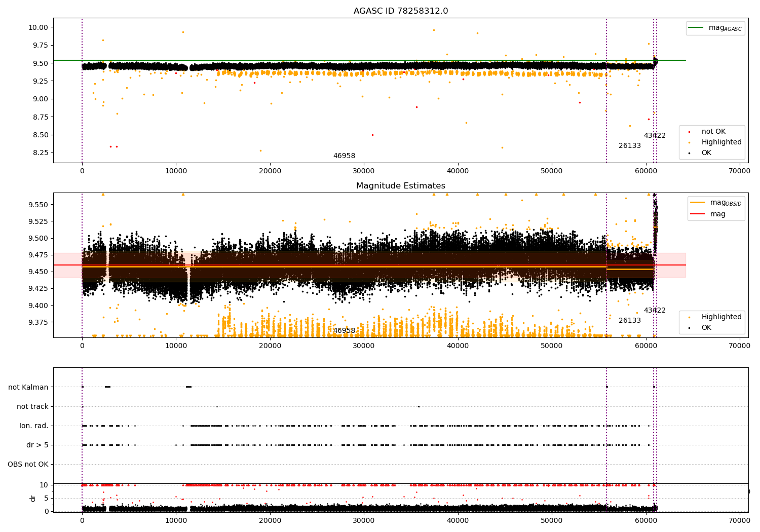This screenshot has width=760, height=532.
Task: Click the 9.425 y-axis tick label
Action: coord(39,288)
